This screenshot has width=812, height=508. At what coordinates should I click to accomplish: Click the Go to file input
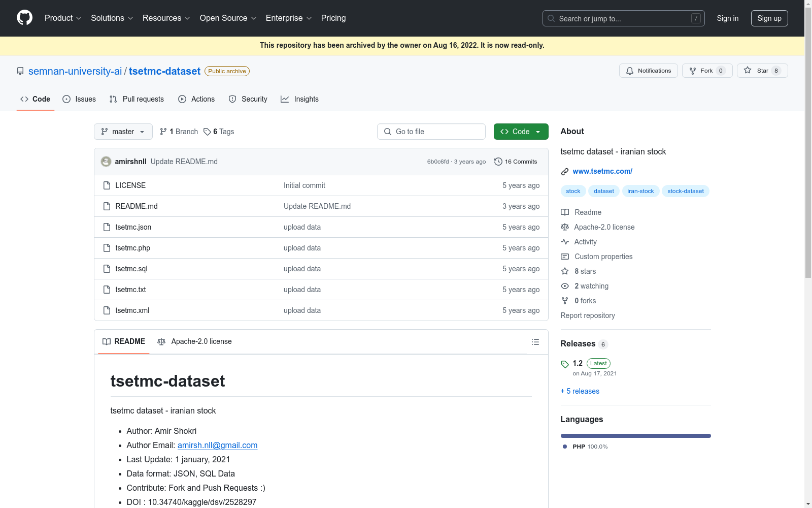(431, 132)
